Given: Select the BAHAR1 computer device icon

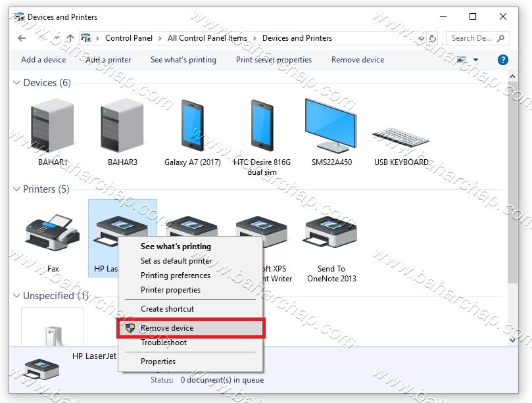Looking at the screenshot, I should click(53, 126).
